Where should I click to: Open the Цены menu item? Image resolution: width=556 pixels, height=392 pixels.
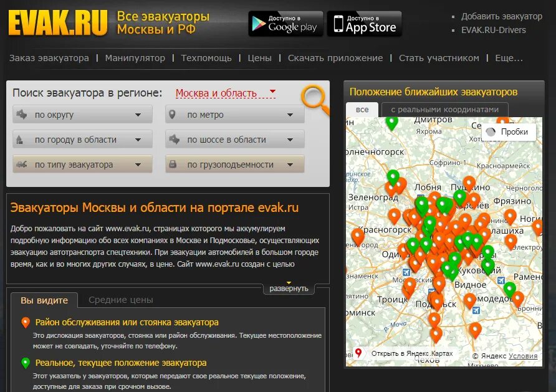pos(259,58)
